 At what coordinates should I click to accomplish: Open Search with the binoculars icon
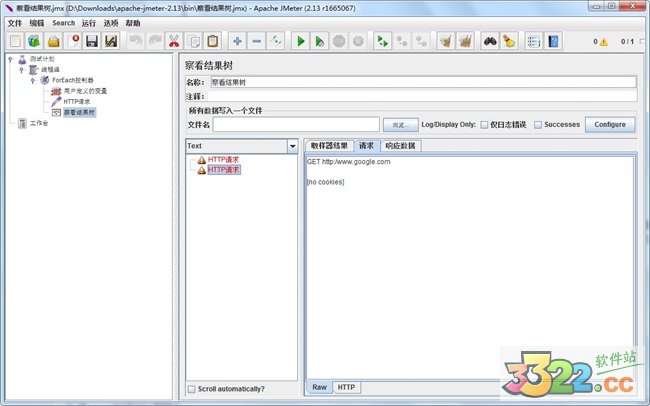[x=490, y=41]
